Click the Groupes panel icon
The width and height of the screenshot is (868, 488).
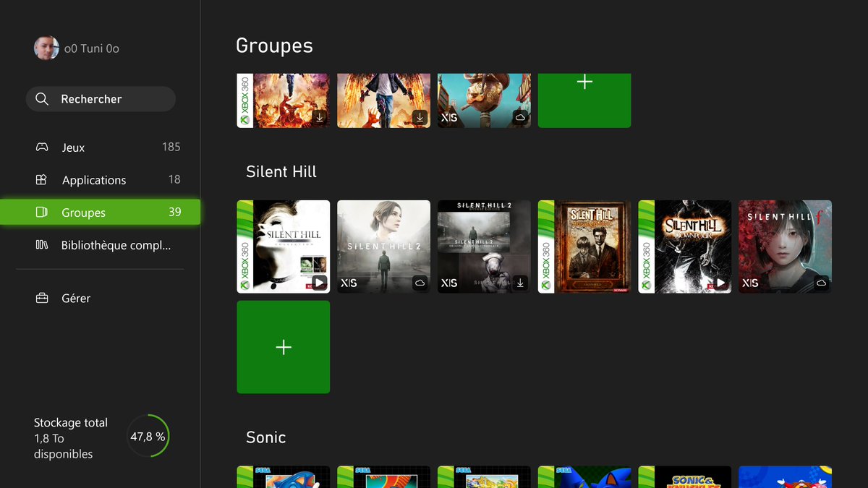(x=41, y=213)
